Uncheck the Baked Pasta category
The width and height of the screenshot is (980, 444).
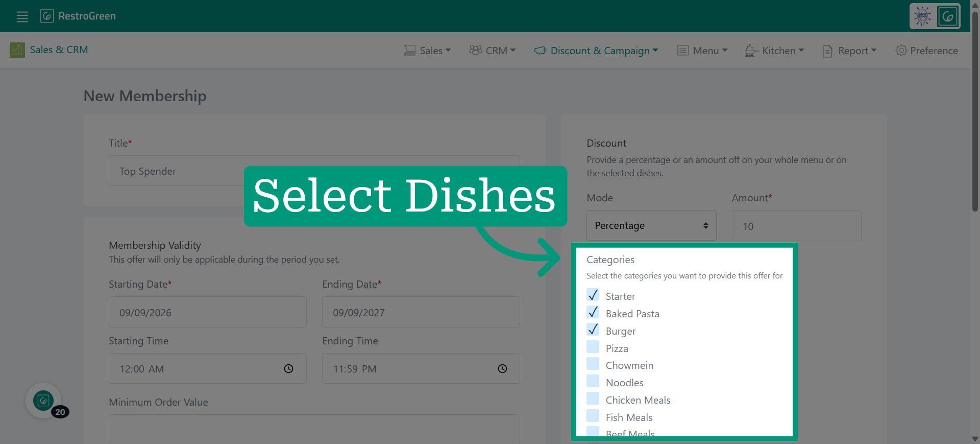[593, 312]
